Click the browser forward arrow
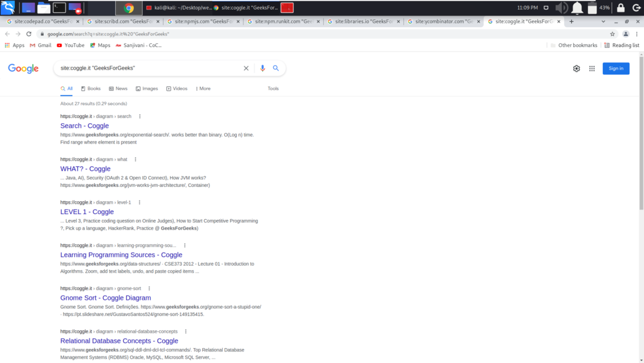Screen dimensions: 644x363 coord(18,34)
